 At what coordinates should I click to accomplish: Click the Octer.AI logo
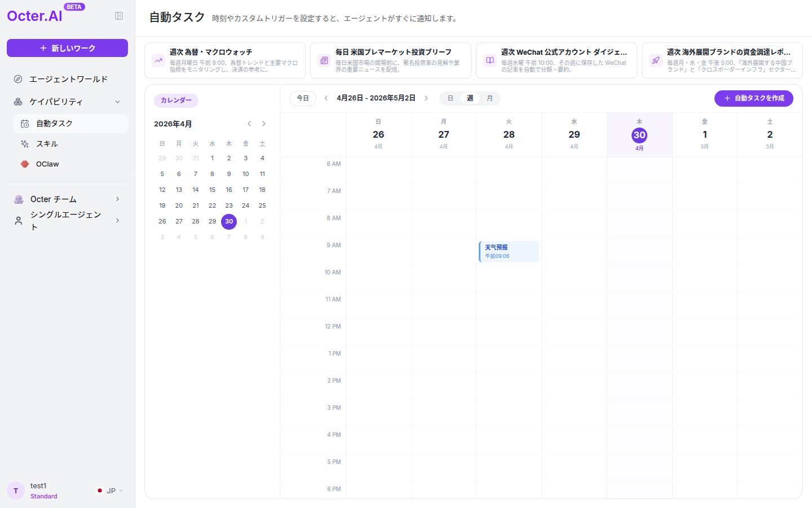click(x=34, y=16)
